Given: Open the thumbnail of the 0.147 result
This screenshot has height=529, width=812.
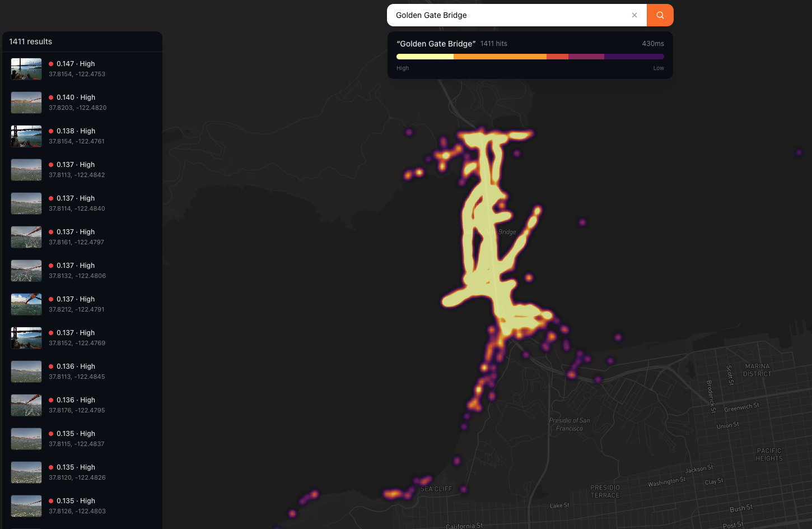Looking at the screenshot, I should pyautogui.click(x=26, y=68).
